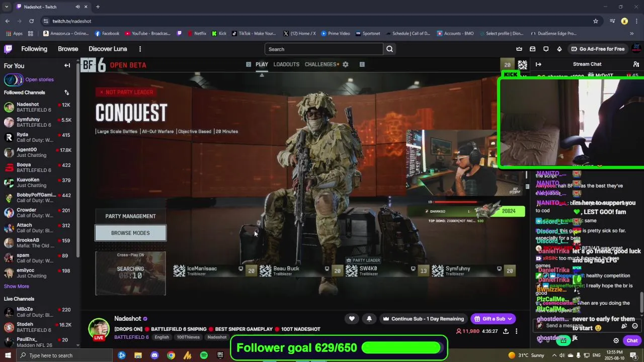Viewport: 644px width, 362px height.
Task: Open the Prime Loot crown icon
Action: coord(519,49)
